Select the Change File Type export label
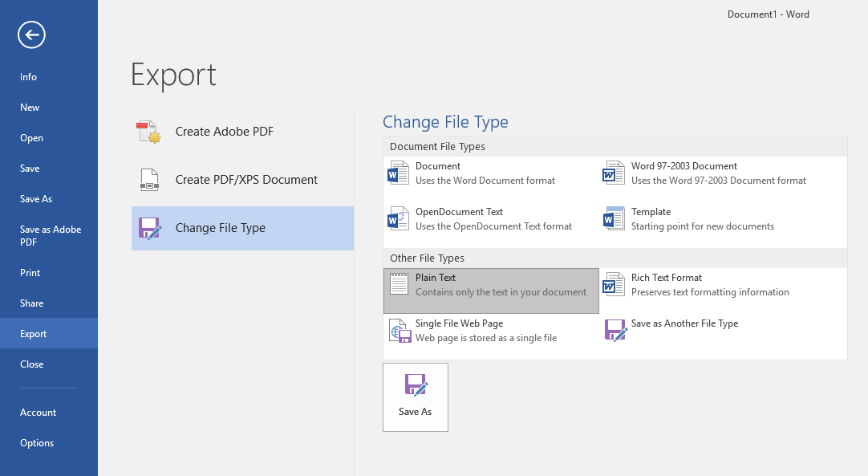The width and height of the screenshot is (868, 476). tap(221, 228)
